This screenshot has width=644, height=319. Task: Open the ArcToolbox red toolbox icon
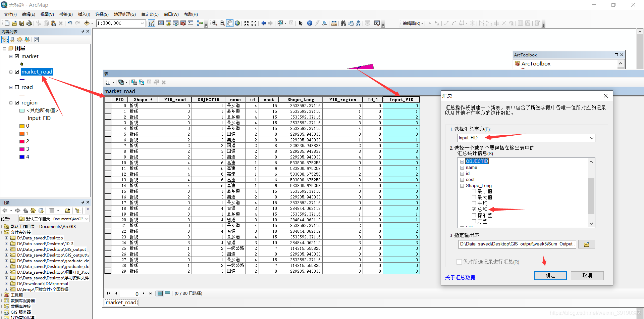point(183,23)
